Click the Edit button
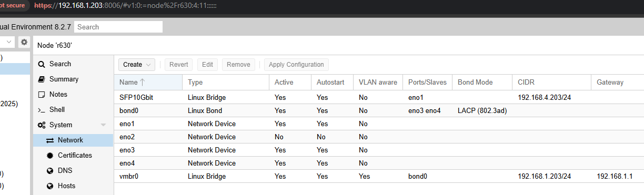 click(x=208, y=65)
